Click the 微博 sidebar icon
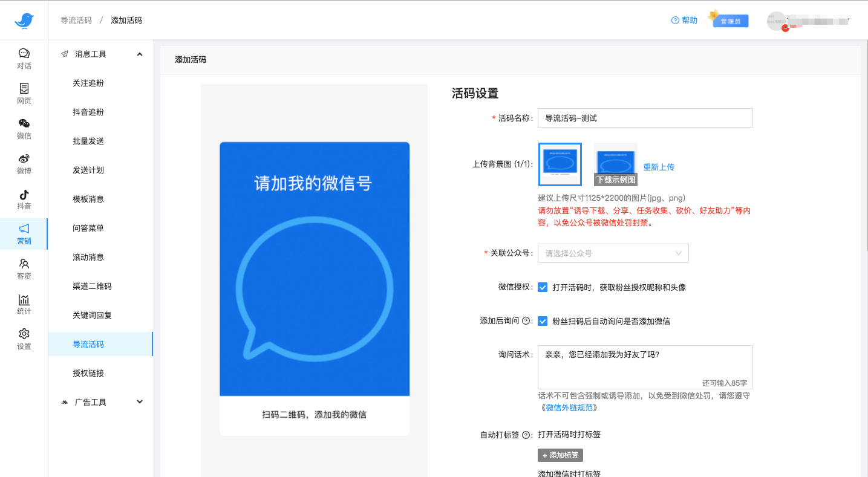The image size is (868, 477). click(24, 164)
